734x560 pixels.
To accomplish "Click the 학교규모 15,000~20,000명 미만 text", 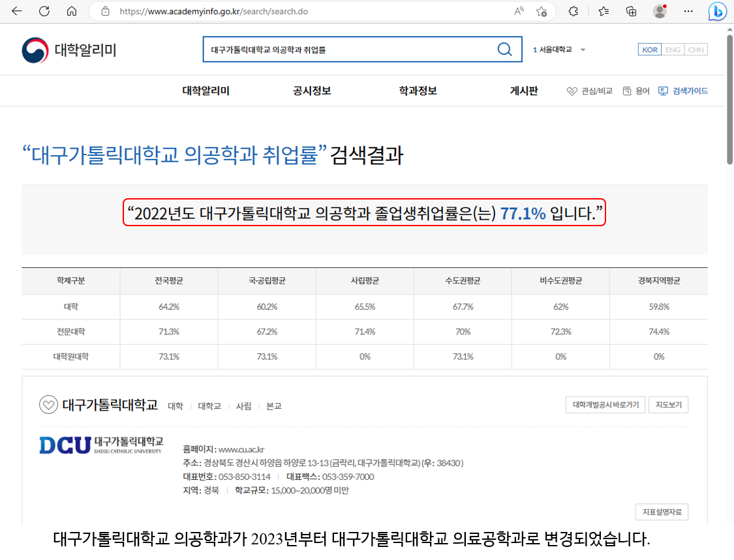I will [x=292, y=490].
